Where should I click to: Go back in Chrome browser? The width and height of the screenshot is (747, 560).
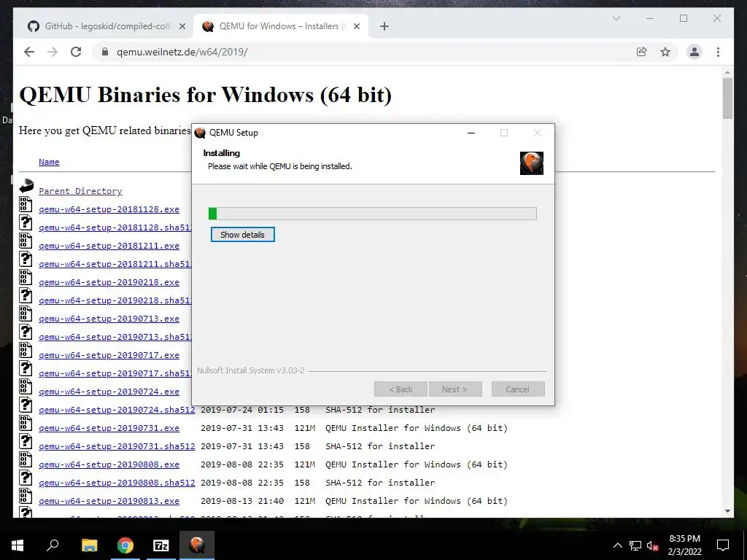[29, 52]
